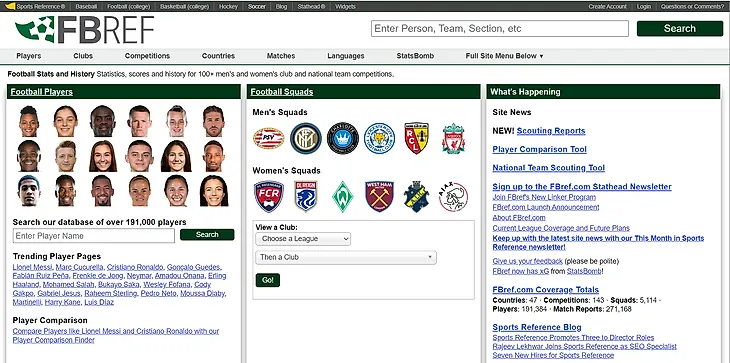Open the RC Lens club crest
Viewport: 730px width, 363px height.
(416, 138)
